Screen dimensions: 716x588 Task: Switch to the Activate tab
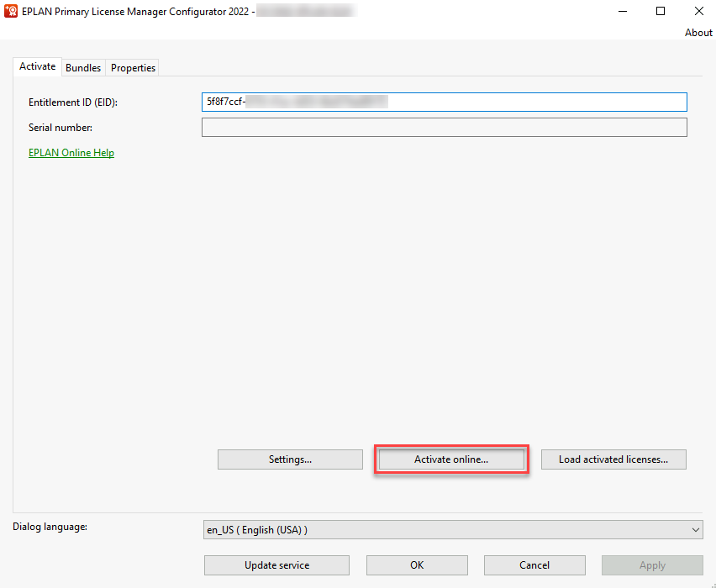(37, 67)
